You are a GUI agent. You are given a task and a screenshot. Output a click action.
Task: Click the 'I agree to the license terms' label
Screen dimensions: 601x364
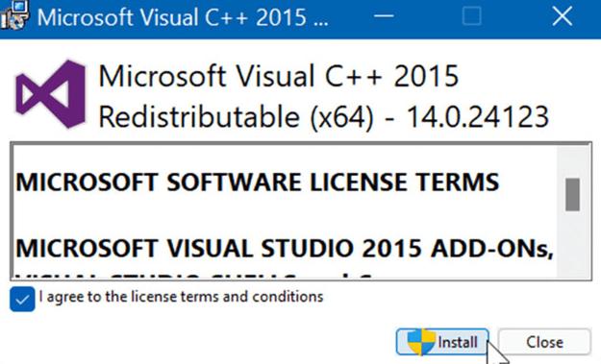pos(181,297)
